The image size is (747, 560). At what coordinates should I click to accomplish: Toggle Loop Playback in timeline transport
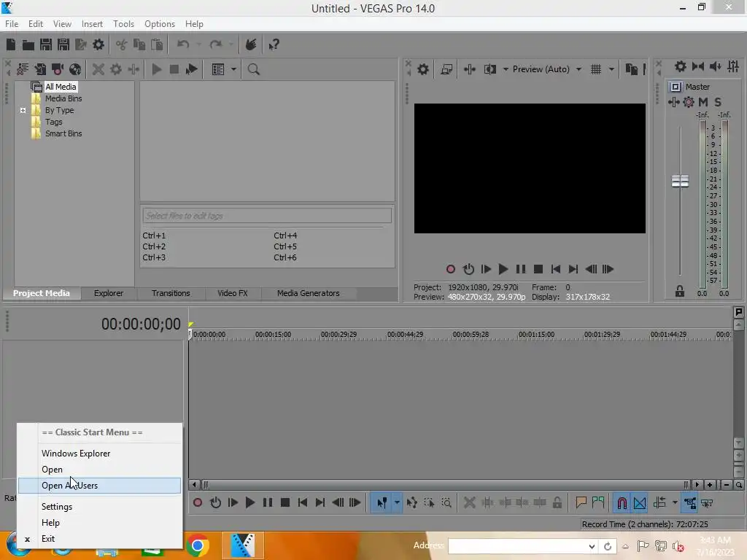[x=215, y=503]
